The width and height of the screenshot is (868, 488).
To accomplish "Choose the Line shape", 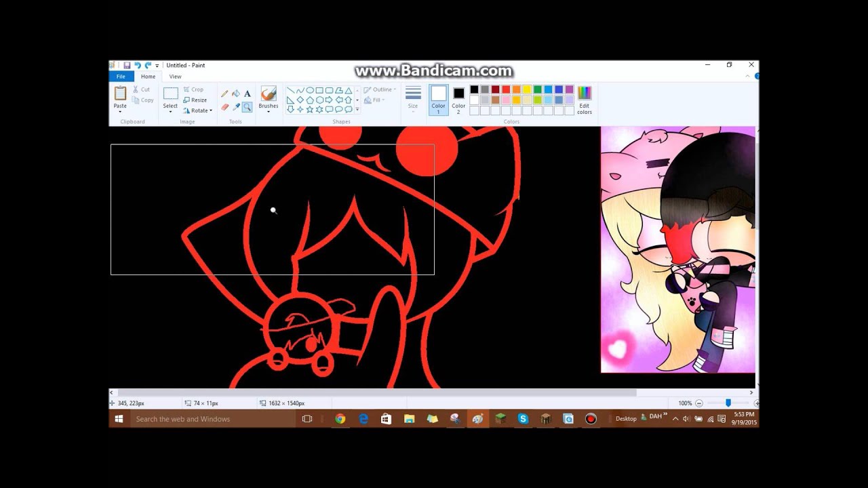I will pyautogui.click(x=290, y=90).
